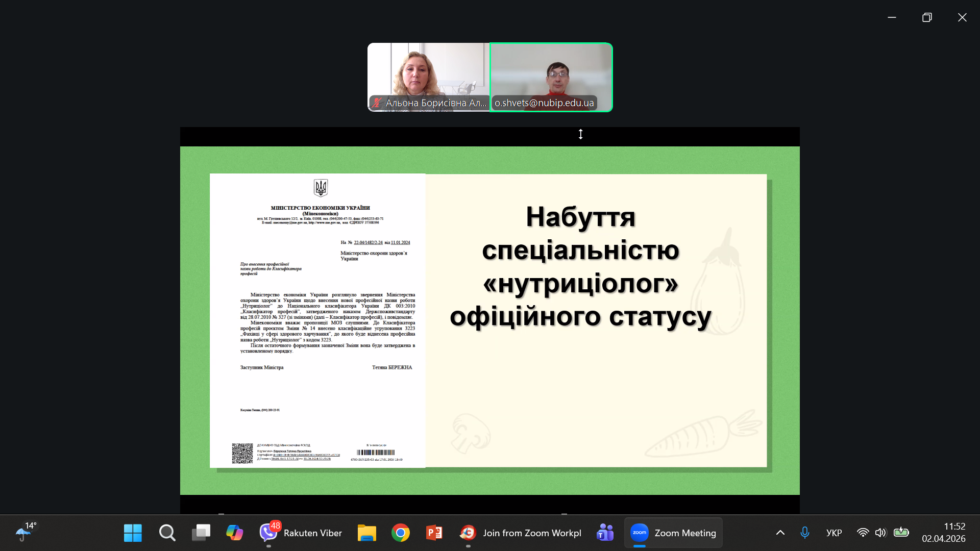Launch Copilot from the taskbar

point(235,533)
